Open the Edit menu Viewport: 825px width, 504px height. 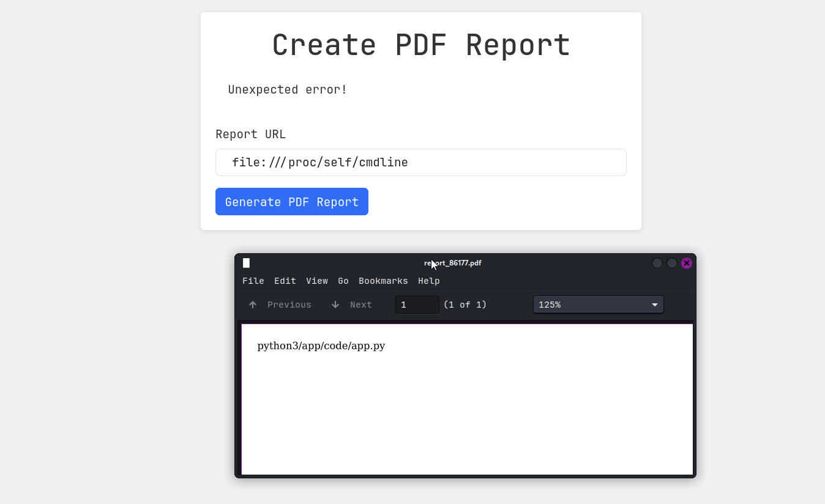point(285,281)
